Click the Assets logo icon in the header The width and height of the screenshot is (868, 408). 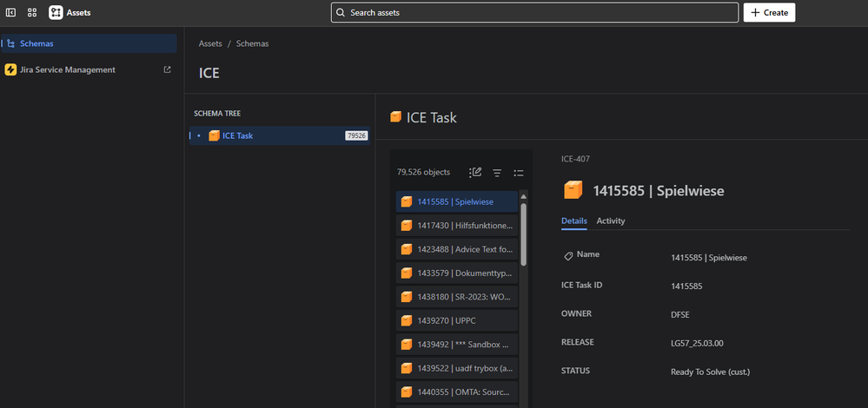pyautogui.click(x=56, y=12)
